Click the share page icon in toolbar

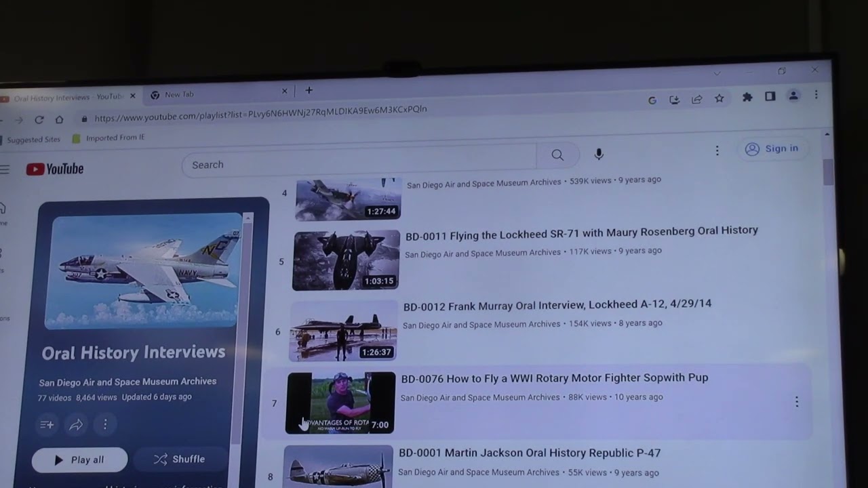[696, 99]
